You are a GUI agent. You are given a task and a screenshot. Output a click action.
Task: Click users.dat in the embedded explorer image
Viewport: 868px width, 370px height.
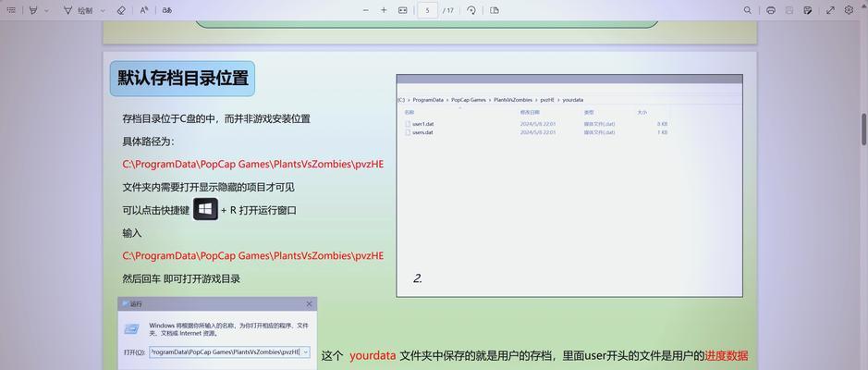(x=422, y=132)
